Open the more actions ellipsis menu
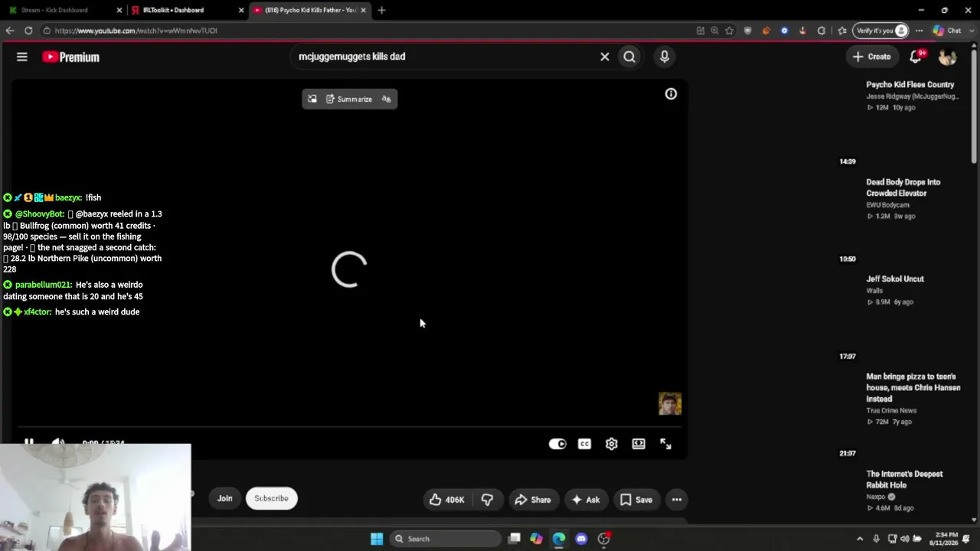The width and height of the screenshot is (980, 551). [x=677, y=500]
